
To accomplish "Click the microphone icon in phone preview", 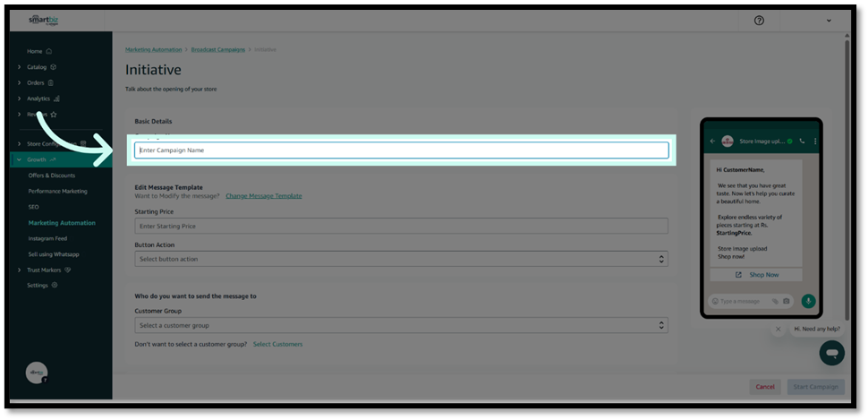I will pyautogui.click(x=808, y=301).
